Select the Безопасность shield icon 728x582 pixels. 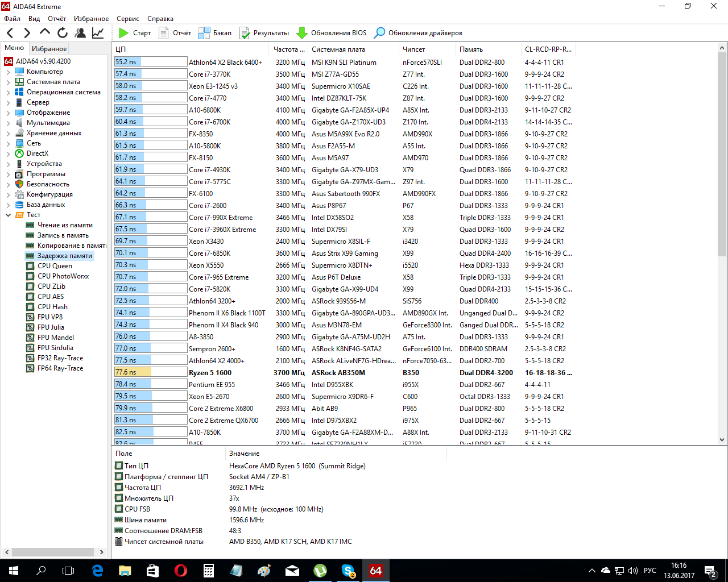point(19,184)
